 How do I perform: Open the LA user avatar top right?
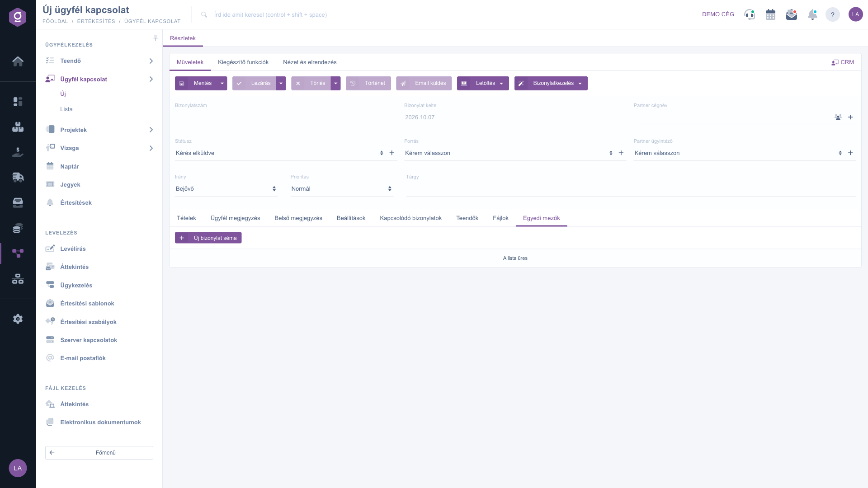coord(855,14)
